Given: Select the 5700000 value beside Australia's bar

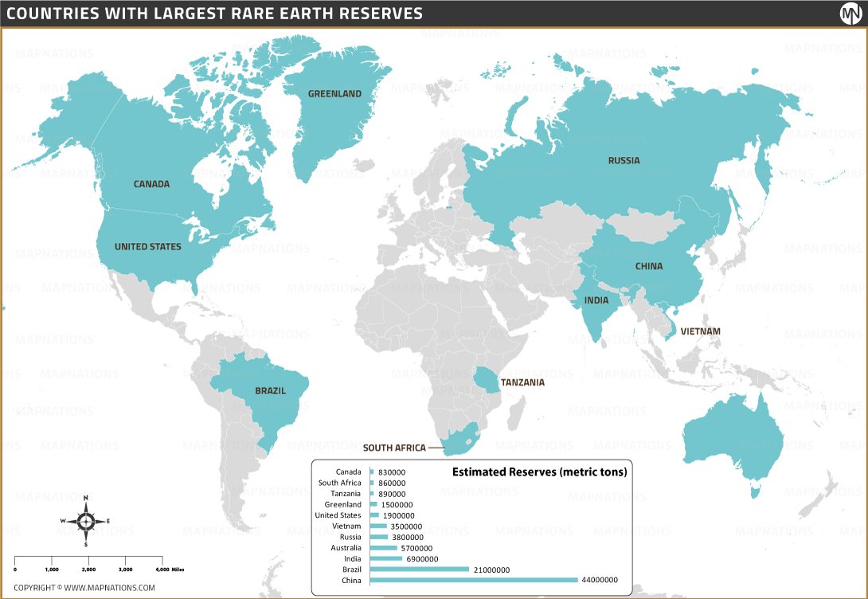Looking at the screenshot, I should (x=416, y=548).
